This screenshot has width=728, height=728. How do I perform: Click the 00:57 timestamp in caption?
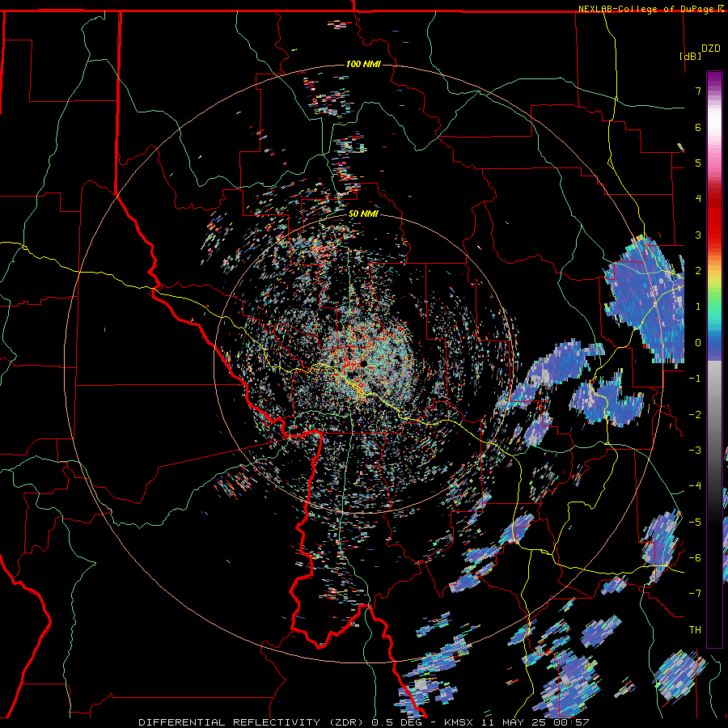click(572, 722)
